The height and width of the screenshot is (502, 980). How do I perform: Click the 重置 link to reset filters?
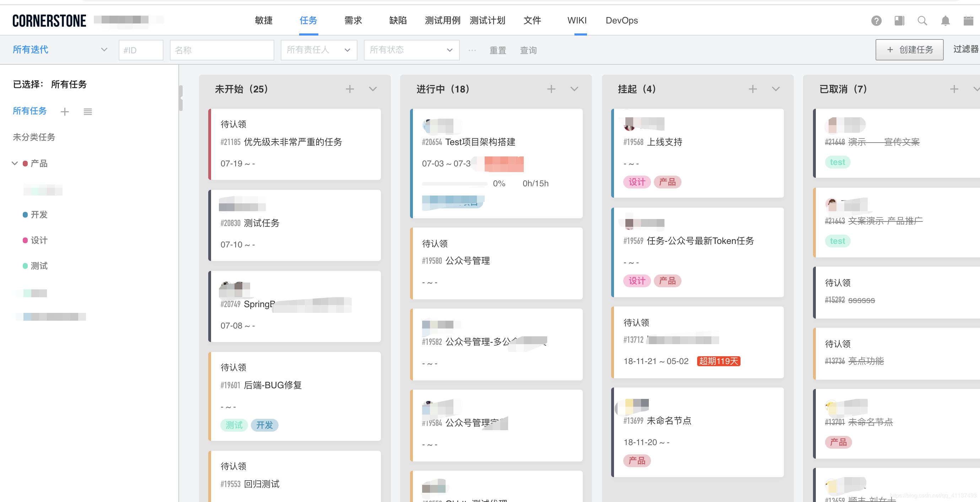[497, 50]
